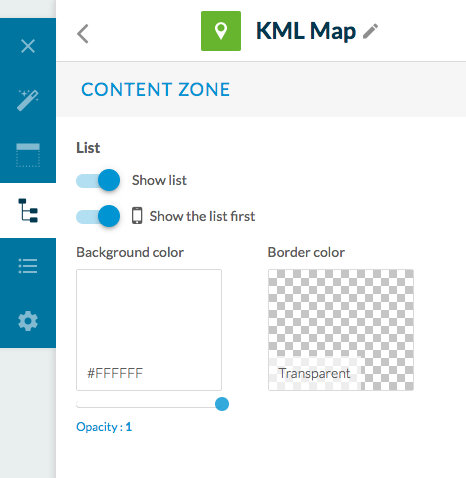This screenshot has height=478, width=466.
Task: Click the Transparent value label
Action: pos(314,373)
